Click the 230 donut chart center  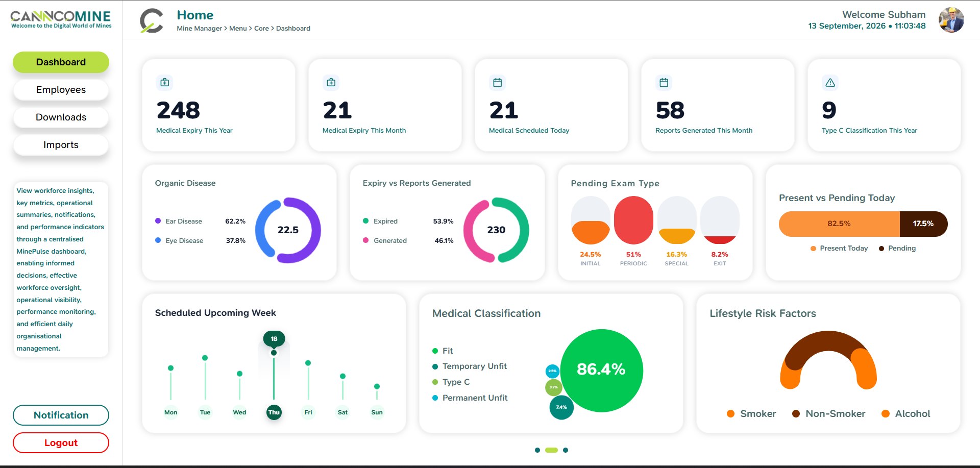496,230
